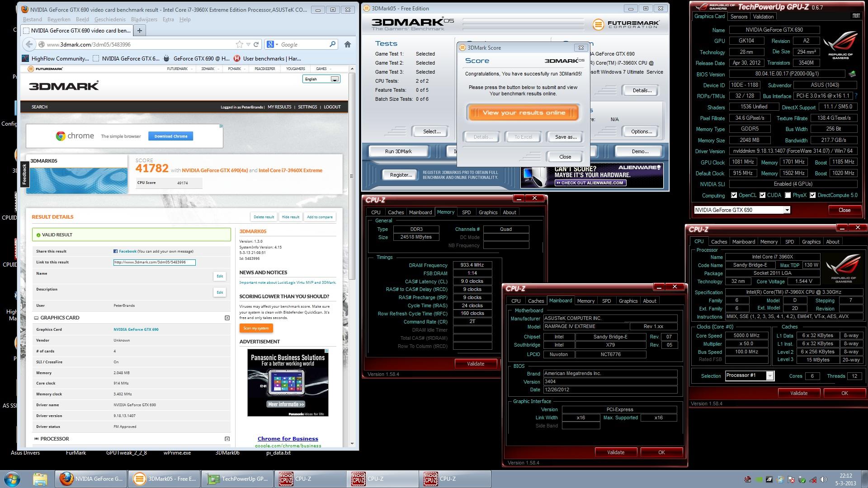
Task: Click the MY RESULTS link
Action: point(279,107)
